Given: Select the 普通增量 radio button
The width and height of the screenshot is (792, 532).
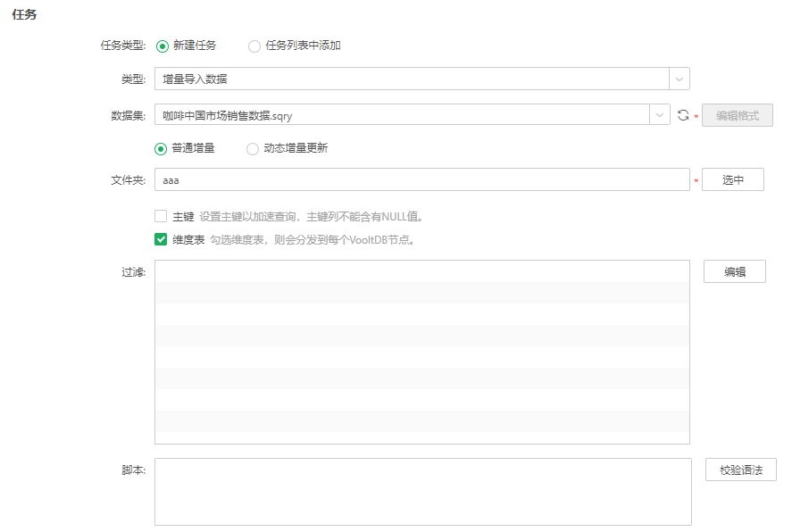Looking at the screenshot, I should (x=162, y=149).
